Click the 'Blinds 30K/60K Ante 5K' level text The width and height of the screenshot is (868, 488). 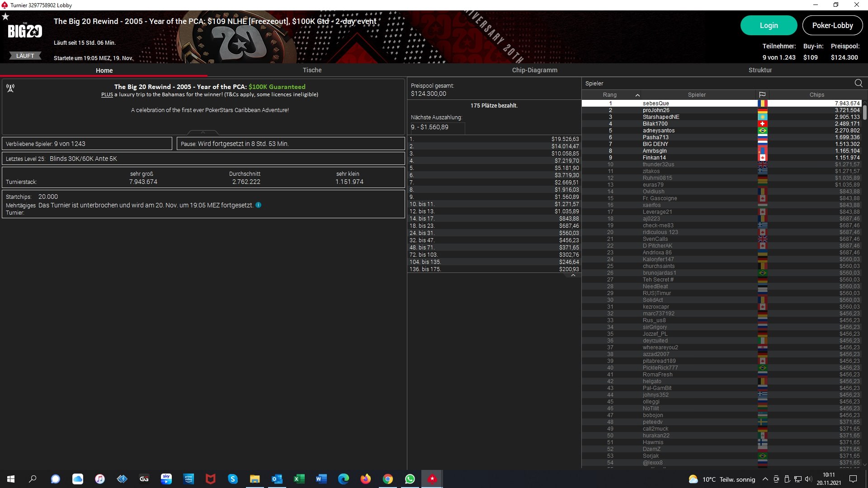(x=83, y=159)
